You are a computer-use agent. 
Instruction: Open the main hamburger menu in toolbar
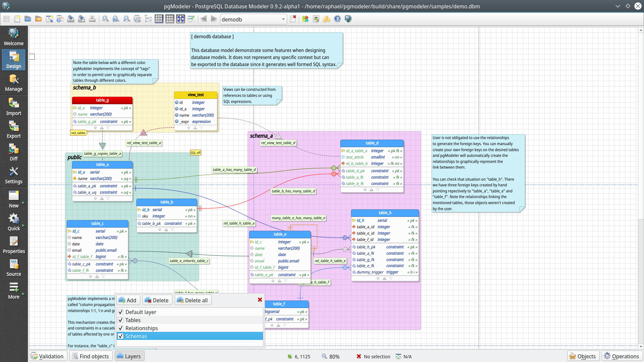pos(6,19)
